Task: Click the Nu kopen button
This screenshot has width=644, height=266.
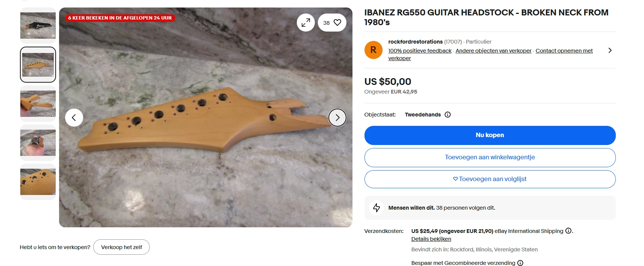Action: [490, 135]
